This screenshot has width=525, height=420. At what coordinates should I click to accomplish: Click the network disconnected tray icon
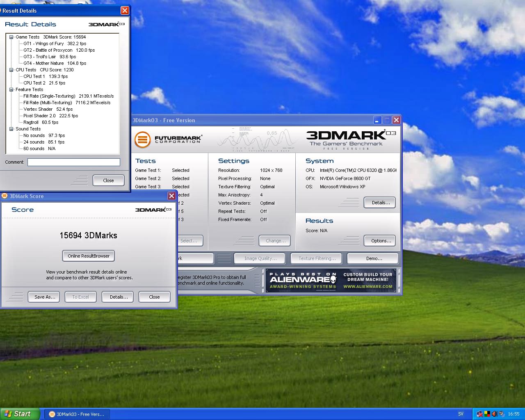point(479,414)
